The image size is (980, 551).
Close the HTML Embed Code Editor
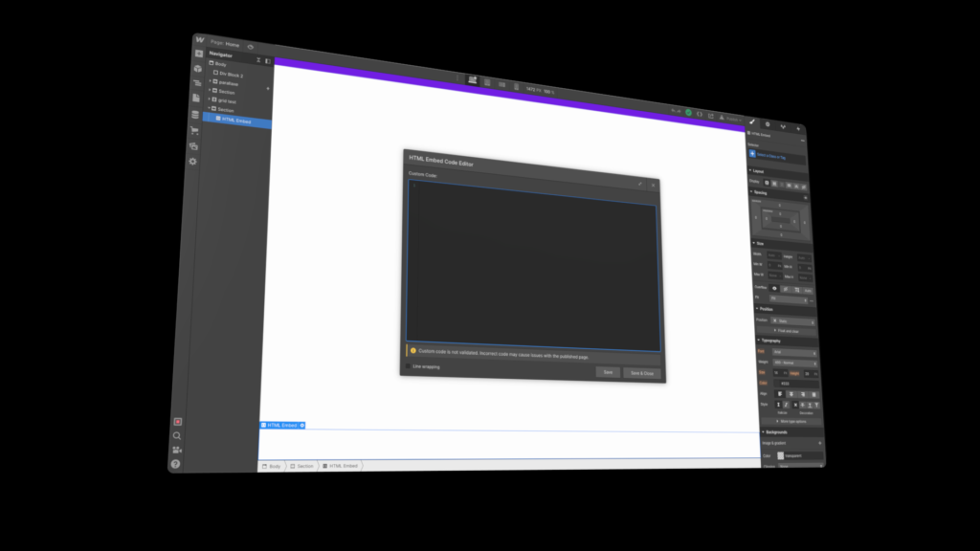pyautogui.click(x=653, y=185)
